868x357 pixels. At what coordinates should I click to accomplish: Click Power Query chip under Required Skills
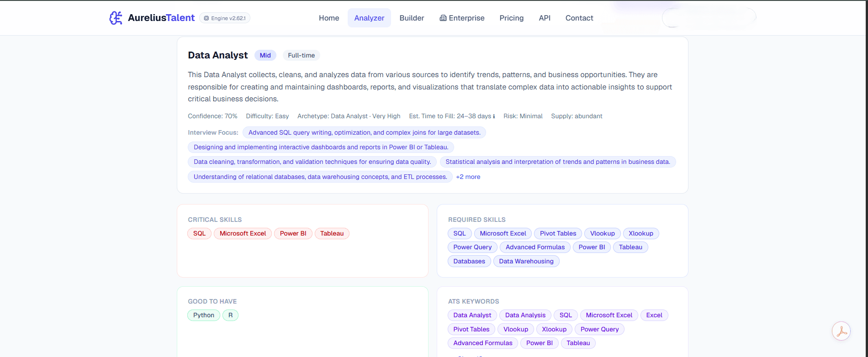[472, 247]
